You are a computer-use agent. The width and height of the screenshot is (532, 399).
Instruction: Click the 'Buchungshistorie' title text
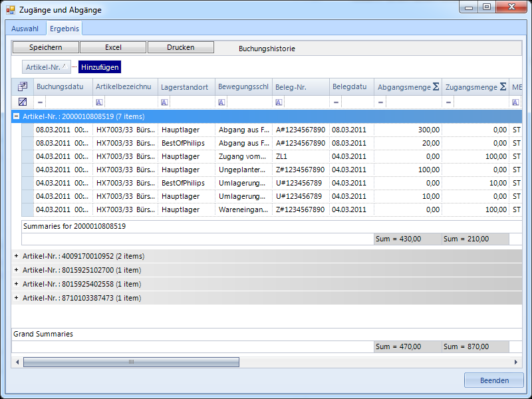tap(267, 49)
